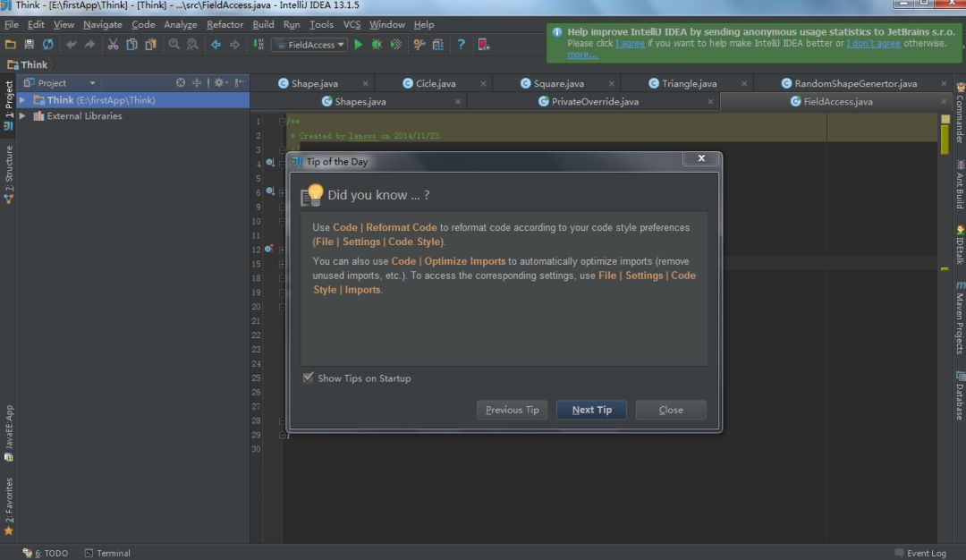Open Settings wrench icon

click(x=419, y=45)
